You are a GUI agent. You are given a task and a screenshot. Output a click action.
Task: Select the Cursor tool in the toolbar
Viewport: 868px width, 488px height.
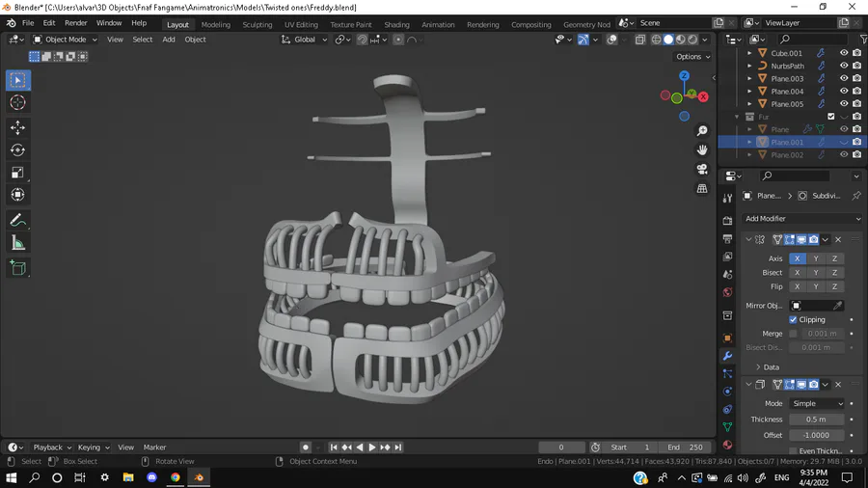[17, 102]
